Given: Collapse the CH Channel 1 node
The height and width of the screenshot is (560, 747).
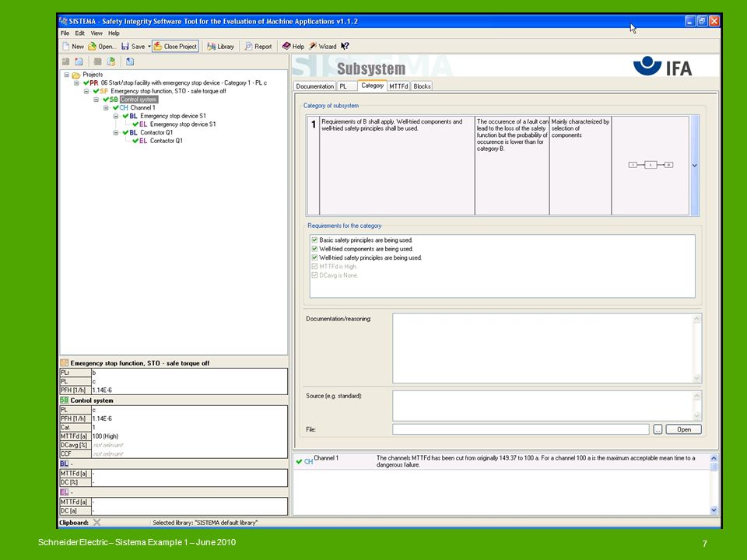Looking at the screenshot, I should click(x=106, y=107).
